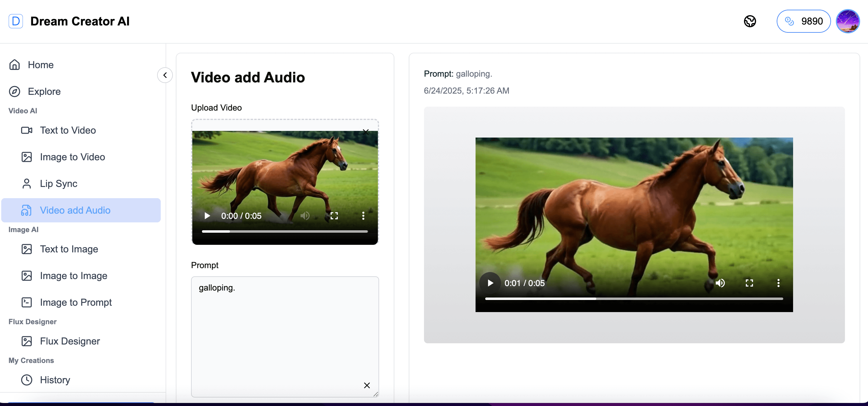Open the Explore section
Screen dimensions: 868x406
[x=44, y=91]
